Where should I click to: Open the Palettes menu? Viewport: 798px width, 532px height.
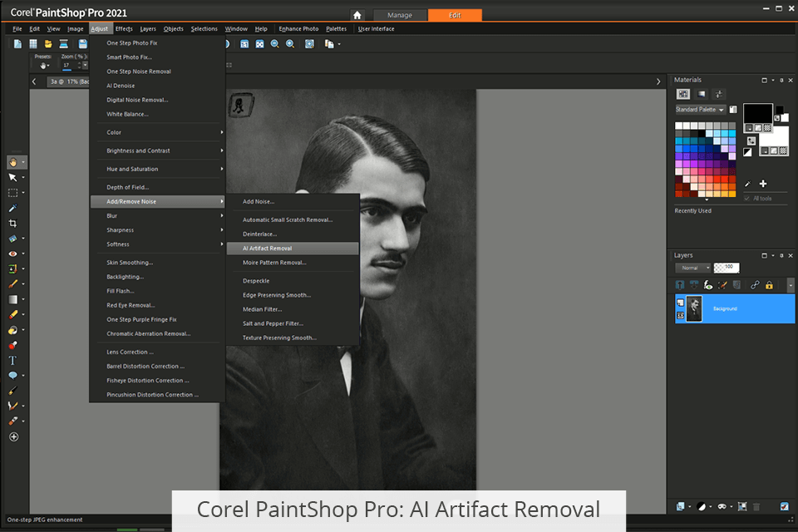tap(336, 29)
